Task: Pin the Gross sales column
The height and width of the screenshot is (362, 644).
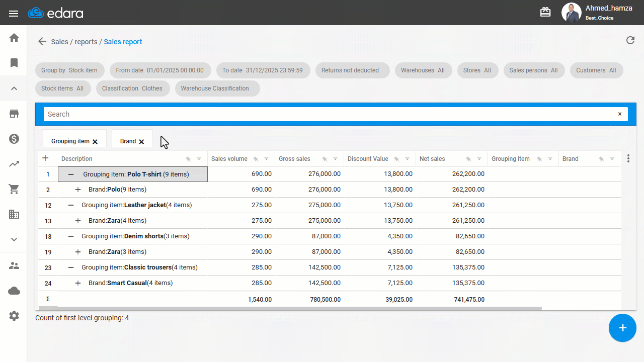Action: [325, 159]
